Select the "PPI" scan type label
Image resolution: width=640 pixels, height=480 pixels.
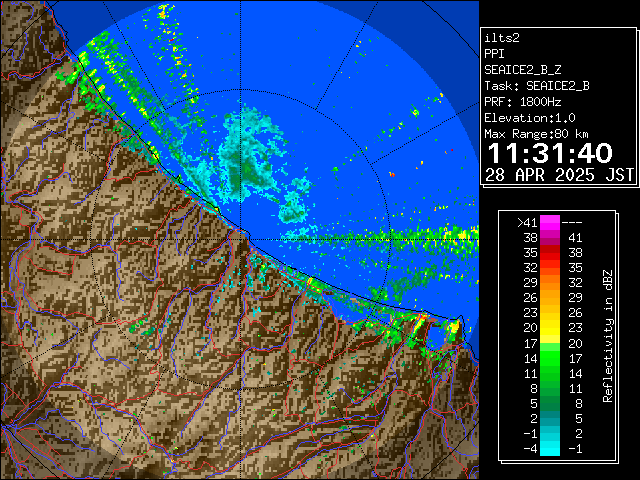tap(494, 54)
